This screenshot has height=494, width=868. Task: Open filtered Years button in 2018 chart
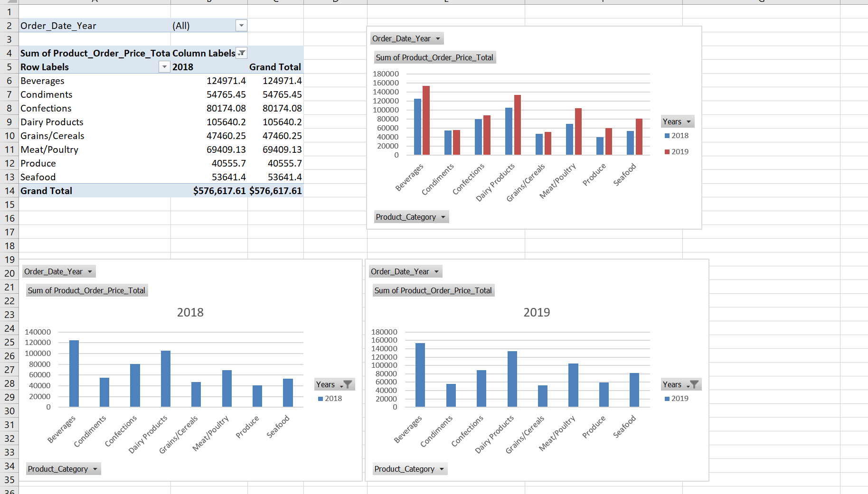point(334,384)
